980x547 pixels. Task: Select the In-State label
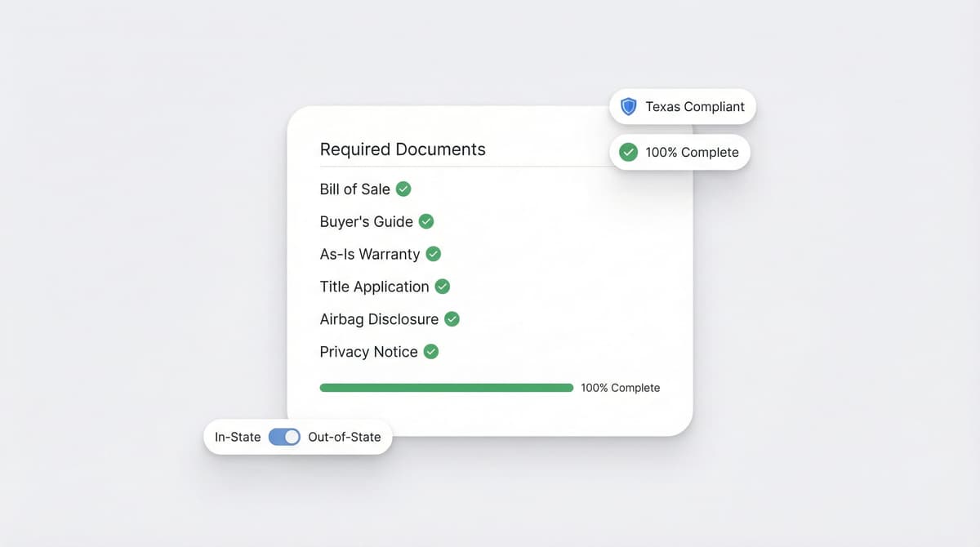(237, 437)
